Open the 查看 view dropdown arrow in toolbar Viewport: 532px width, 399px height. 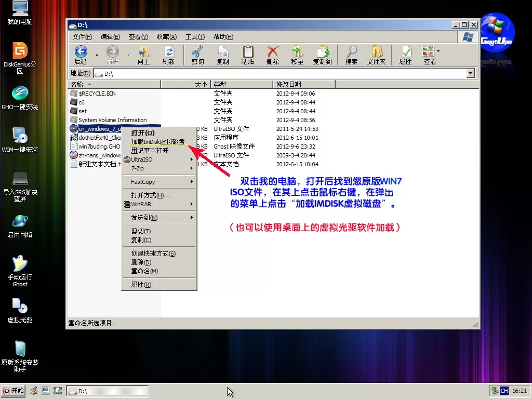(x=438, y=51)
